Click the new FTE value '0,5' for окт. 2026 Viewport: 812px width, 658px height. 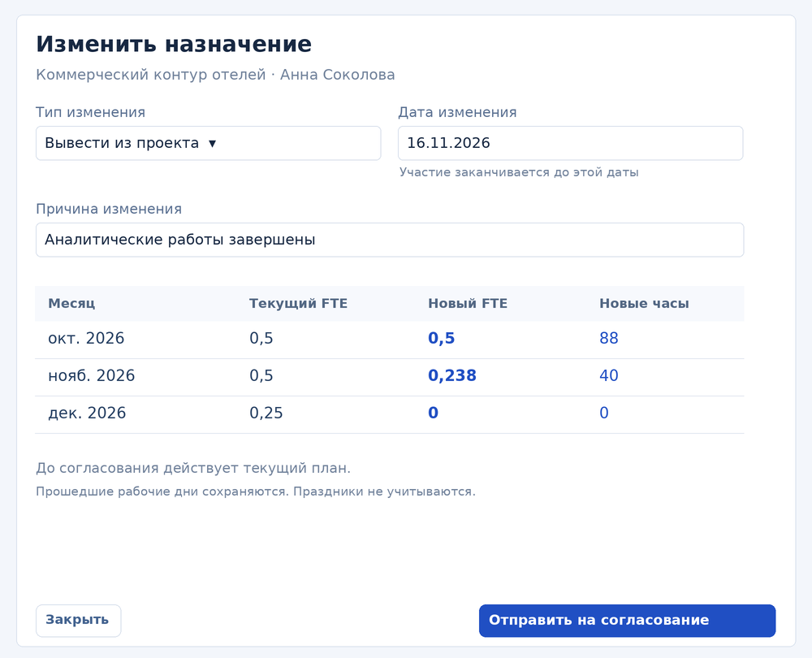441,338
